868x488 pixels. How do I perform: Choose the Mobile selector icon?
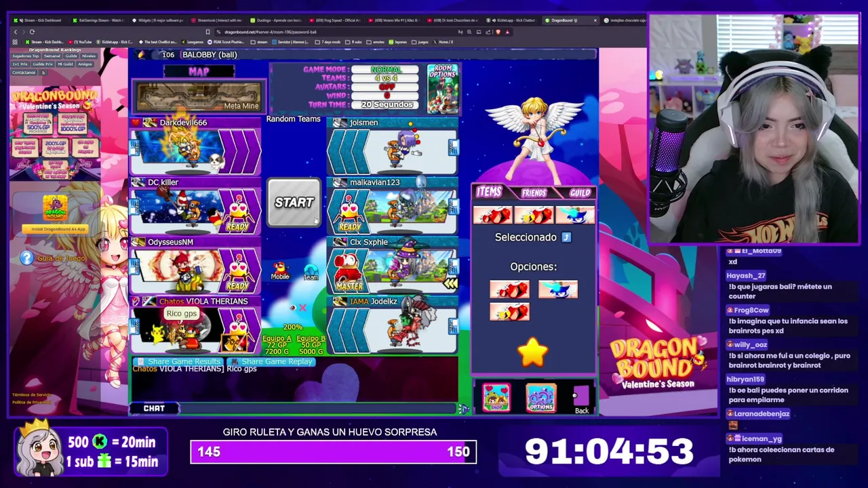coord(279,270)
